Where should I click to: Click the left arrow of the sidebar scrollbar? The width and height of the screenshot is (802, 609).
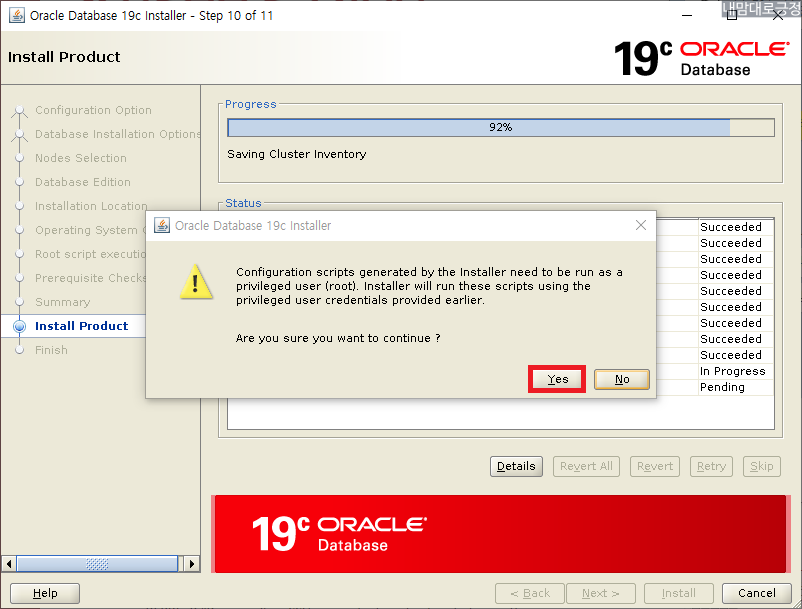tap(9, 563)
